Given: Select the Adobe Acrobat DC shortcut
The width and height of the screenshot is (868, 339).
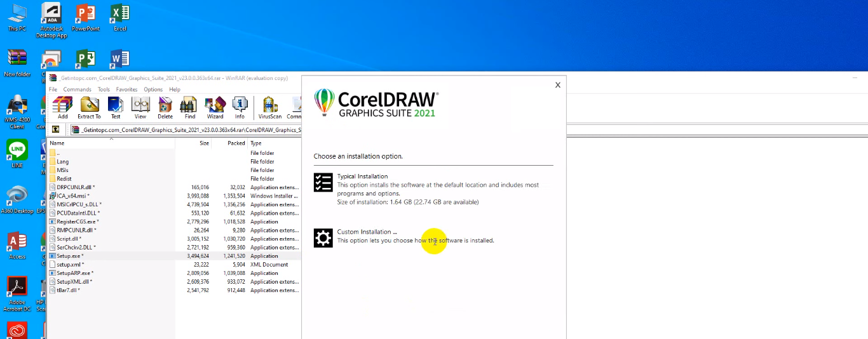Looking at the screenshot, I should pos(17,294).
